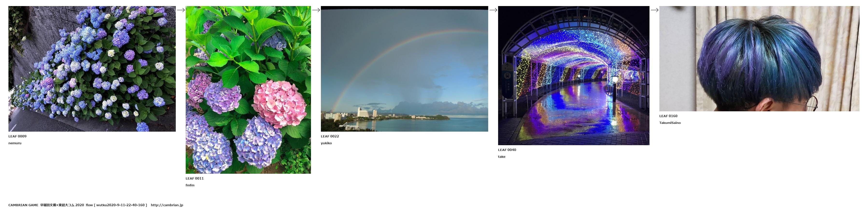The image size is (868, 211).
Task: Click the LEAF 0022 label
Action: point(330,136)
